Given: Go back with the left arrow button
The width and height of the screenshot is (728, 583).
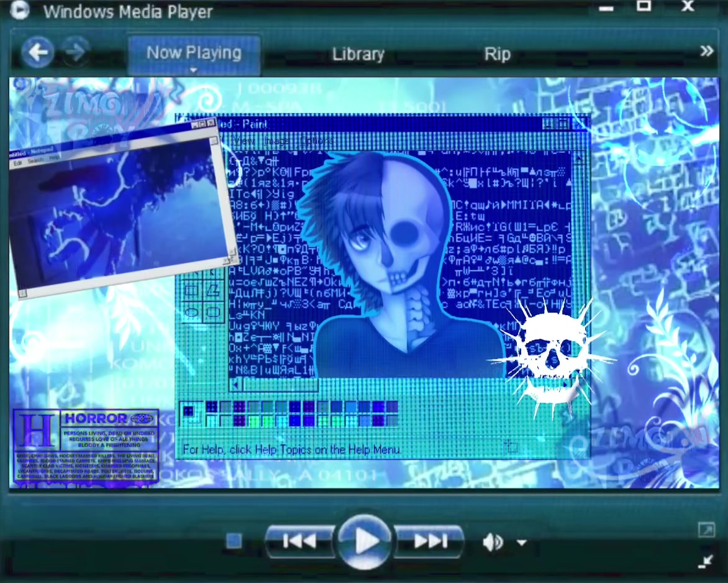Looking at the screenshot, I should tap(38, 52).
